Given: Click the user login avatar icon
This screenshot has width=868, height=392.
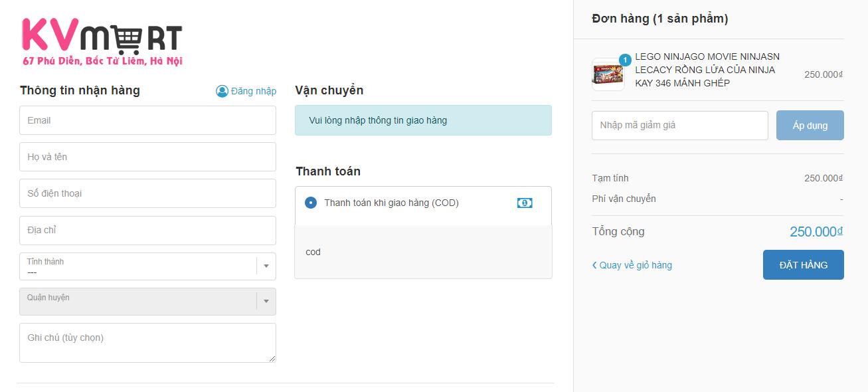Looking at the screenshot, I should (222, 91).
